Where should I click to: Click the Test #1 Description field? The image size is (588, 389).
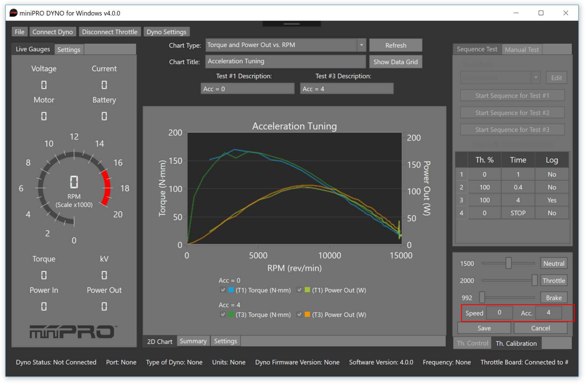(x=247, y=89)
